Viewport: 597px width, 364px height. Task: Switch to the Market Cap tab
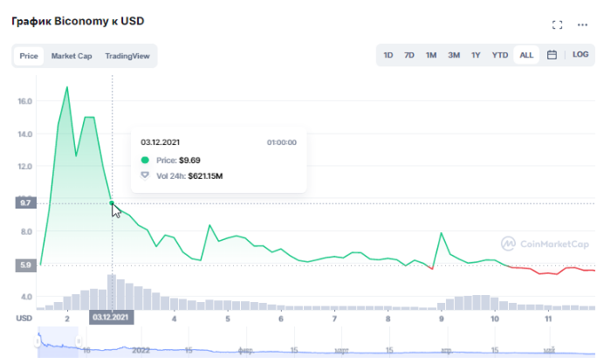72,56
